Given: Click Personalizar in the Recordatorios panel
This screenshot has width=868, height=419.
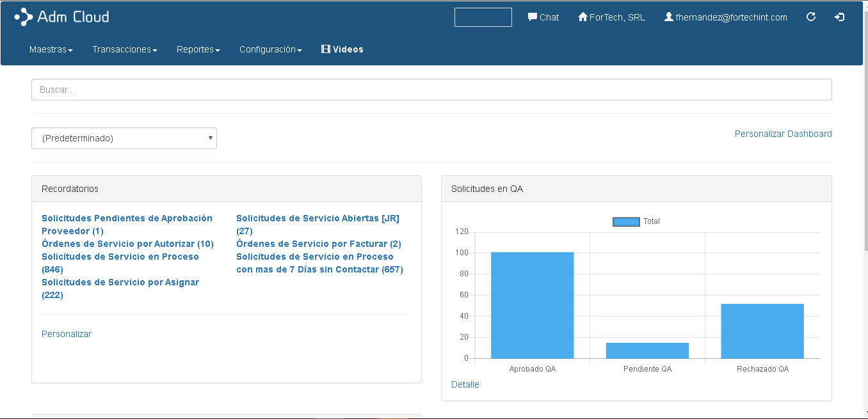Looking at the screenshot, I should pos(66,333).
